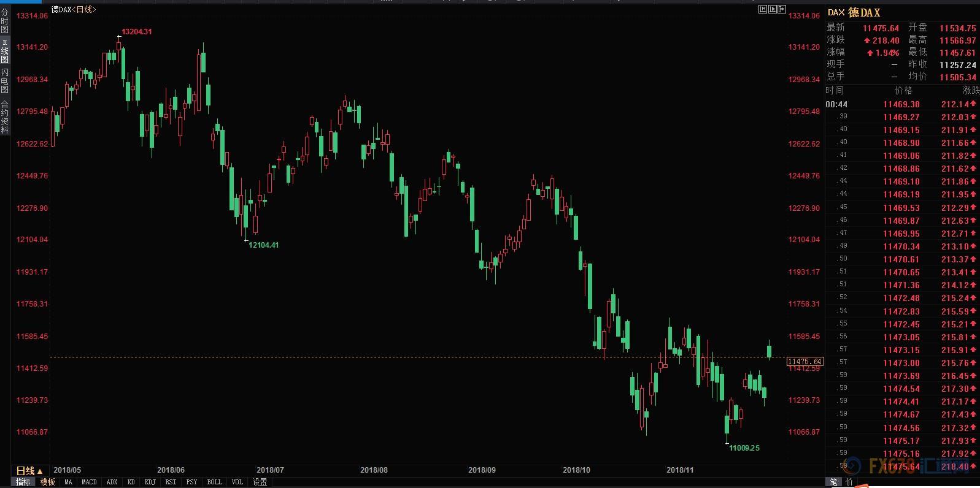Image resolution: width=980 pixels, height=488 pixels.
Task: Select the 指标 tab below the chart
Action: pos(23,482)
